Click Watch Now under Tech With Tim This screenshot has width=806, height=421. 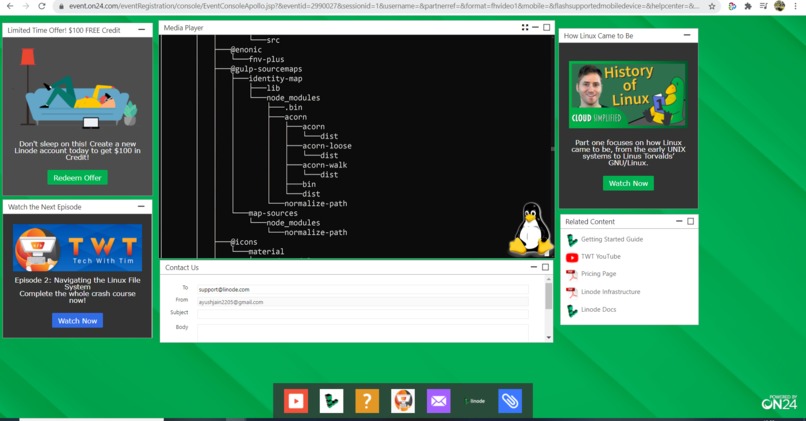point(77,320)
